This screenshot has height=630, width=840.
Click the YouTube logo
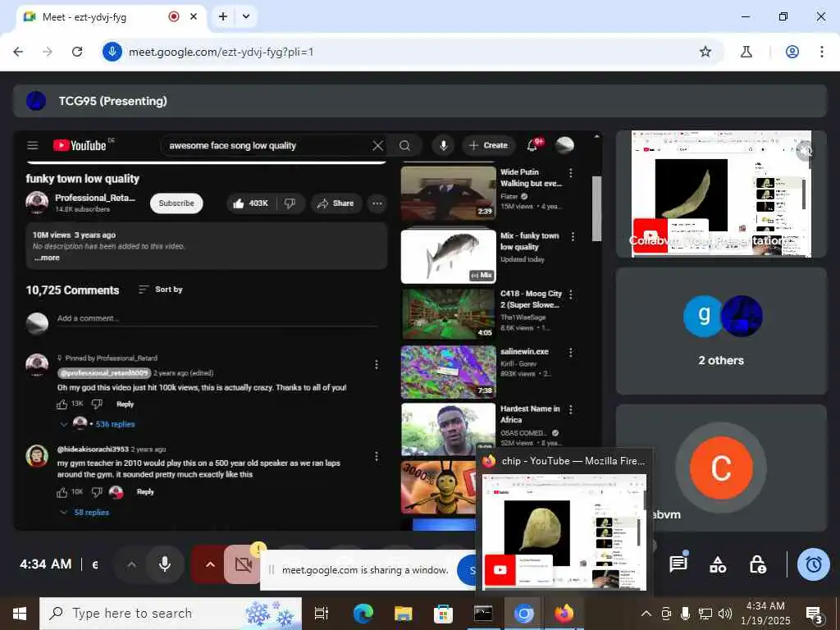pos(80,145)
